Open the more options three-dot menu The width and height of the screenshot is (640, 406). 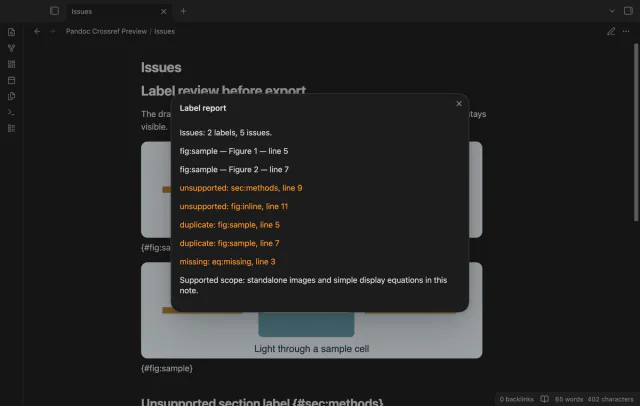626,31
